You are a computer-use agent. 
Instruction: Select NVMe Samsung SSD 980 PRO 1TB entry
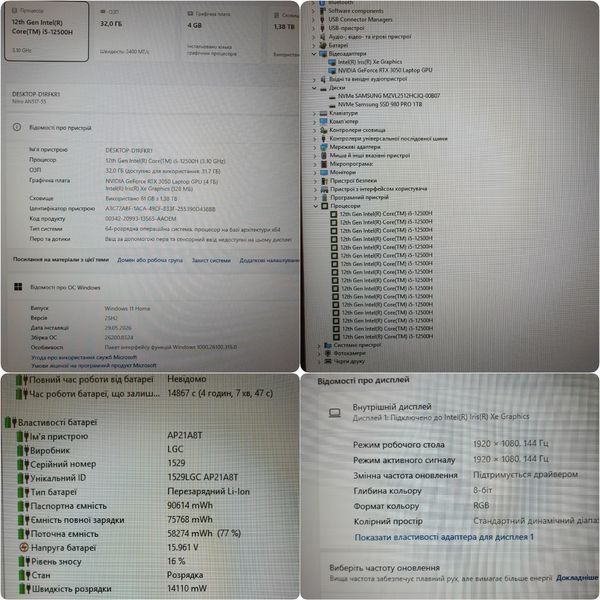pos(380,104)
